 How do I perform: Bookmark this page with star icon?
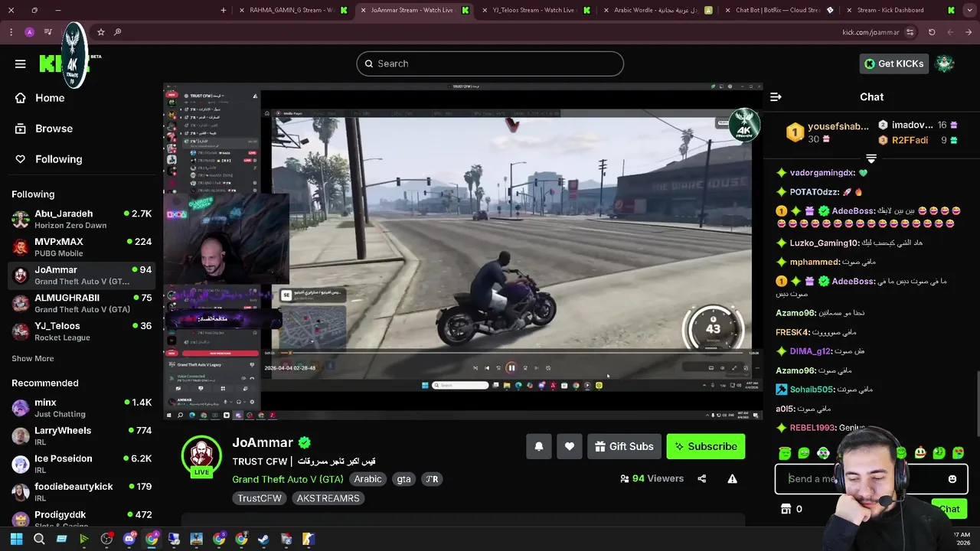101,32
